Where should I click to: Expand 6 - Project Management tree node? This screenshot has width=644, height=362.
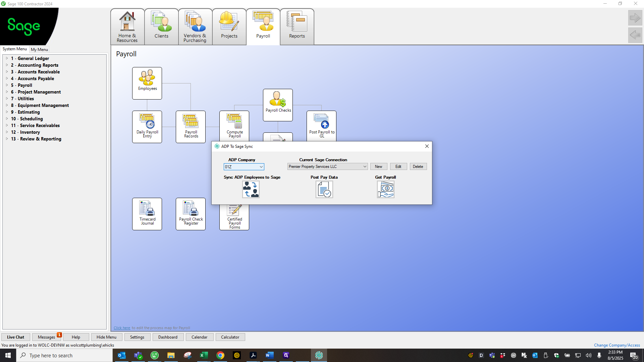click(x=7, y=92)
